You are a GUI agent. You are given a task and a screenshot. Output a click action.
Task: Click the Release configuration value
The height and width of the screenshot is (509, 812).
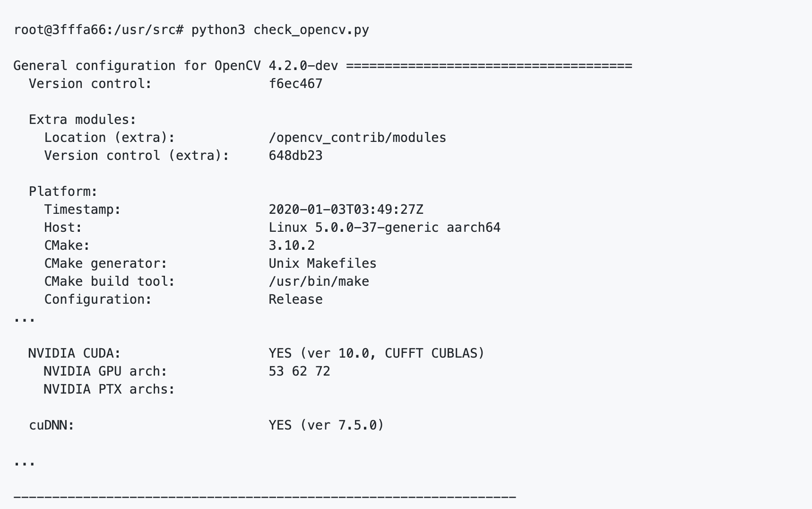coord(295,299)
